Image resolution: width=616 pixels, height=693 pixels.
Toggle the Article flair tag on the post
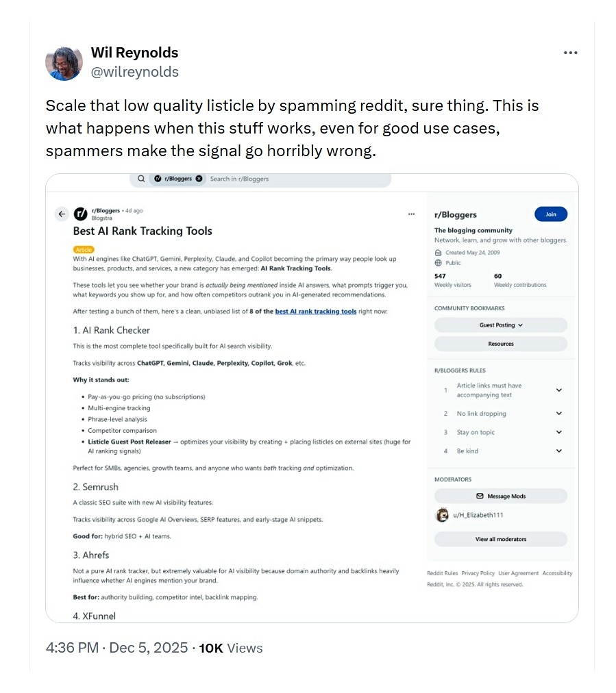[x=83, y=249]
